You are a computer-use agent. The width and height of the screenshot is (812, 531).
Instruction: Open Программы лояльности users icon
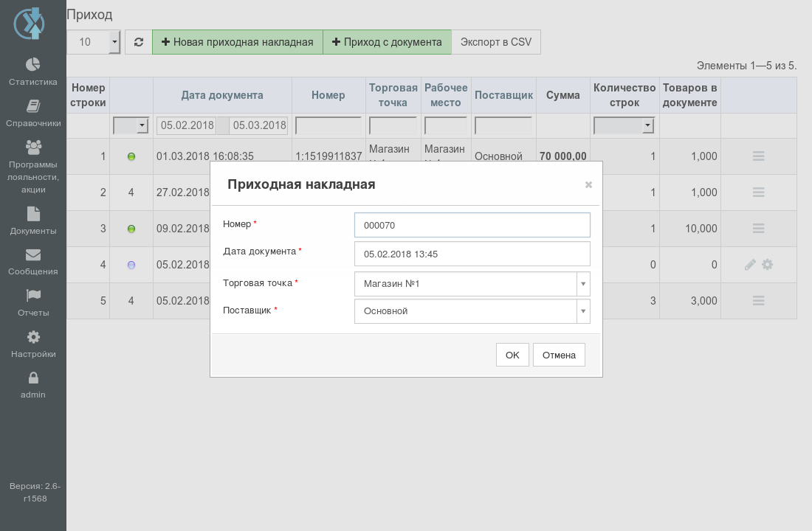33,147
